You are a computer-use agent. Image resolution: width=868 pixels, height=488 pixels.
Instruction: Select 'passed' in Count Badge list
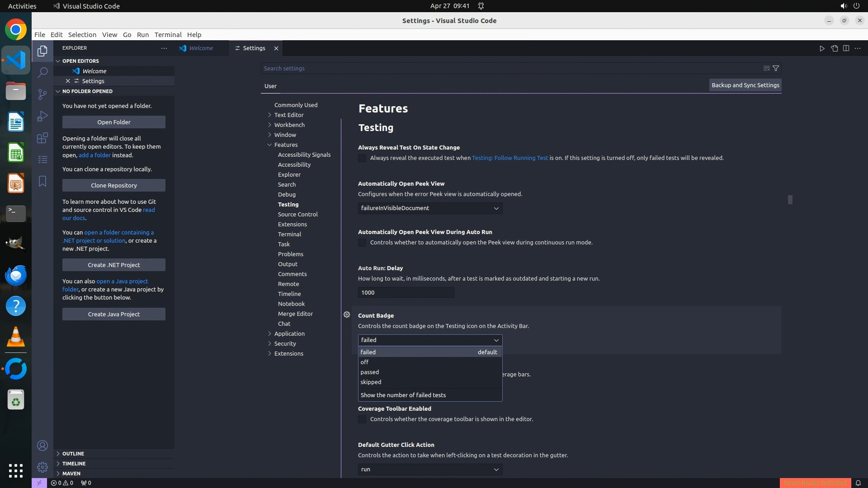(370, 372)
